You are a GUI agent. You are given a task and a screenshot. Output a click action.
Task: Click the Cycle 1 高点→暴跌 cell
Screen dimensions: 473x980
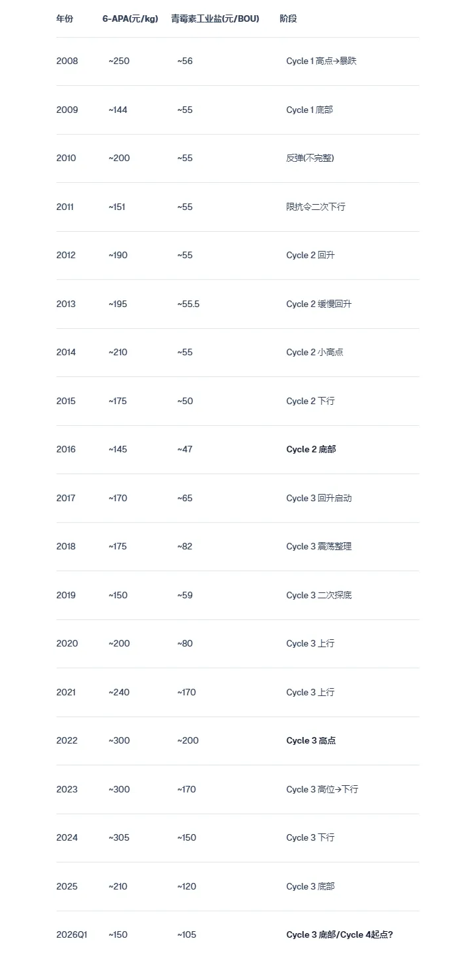click(x=321, y=61)
